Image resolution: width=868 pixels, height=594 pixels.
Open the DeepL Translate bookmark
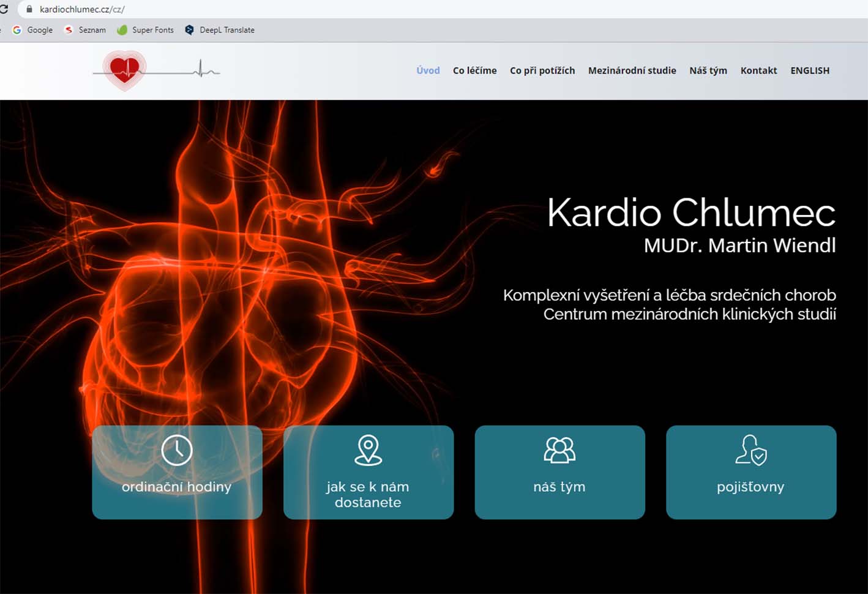(x=219, y=30)
